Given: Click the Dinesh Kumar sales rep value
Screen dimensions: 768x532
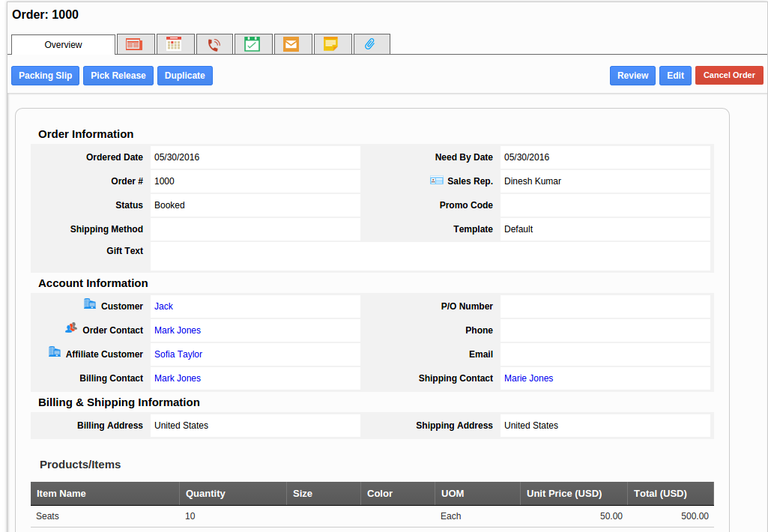Looking at the screenshot, I should (x=533, y=181).
